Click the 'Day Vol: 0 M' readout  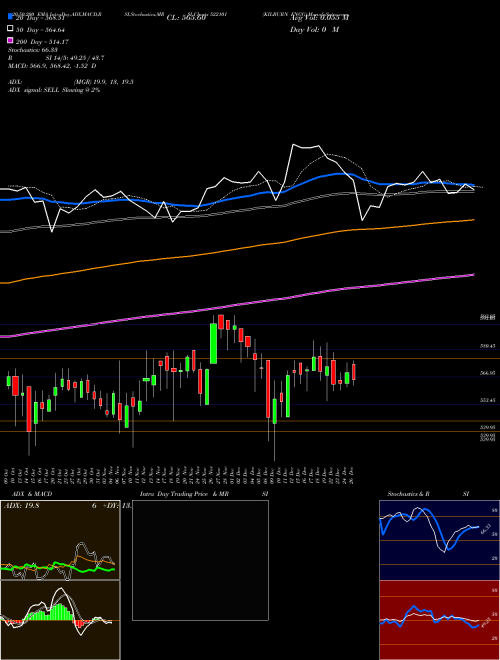coord(314,29)
